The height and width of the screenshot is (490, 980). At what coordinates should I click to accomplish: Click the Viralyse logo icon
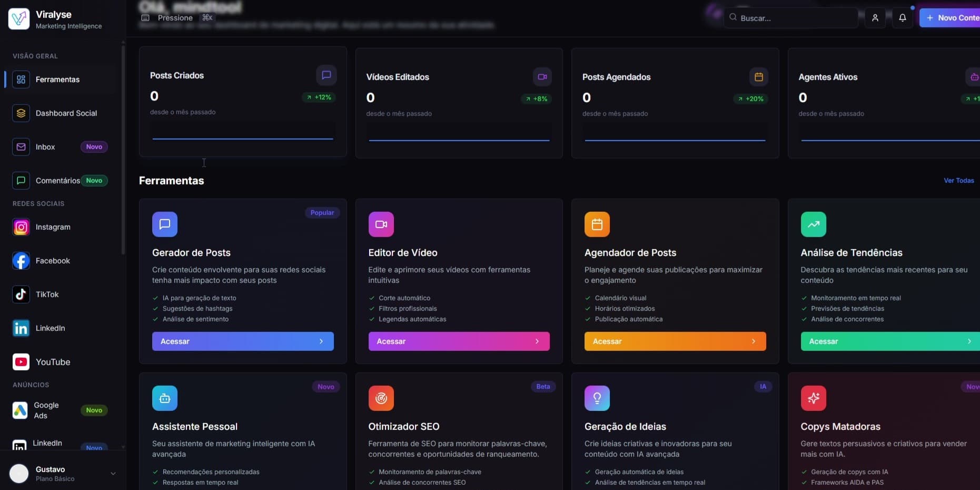19,19
